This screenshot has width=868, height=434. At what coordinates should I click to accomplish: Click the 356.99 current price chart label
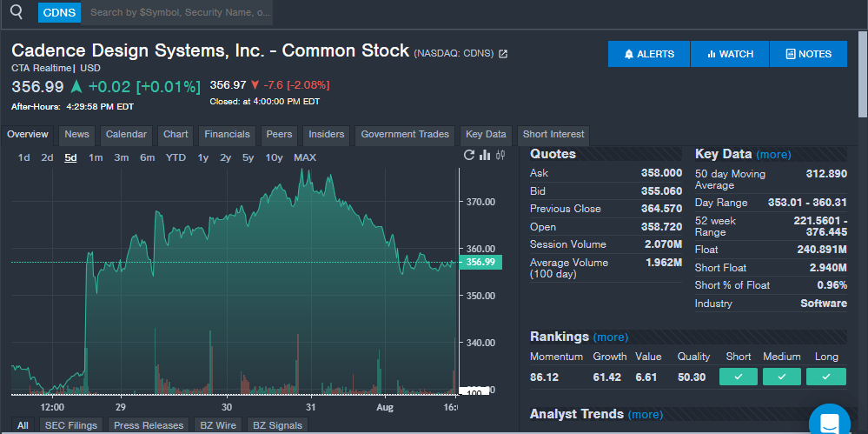pyautogui.click(x=480, y=262)
